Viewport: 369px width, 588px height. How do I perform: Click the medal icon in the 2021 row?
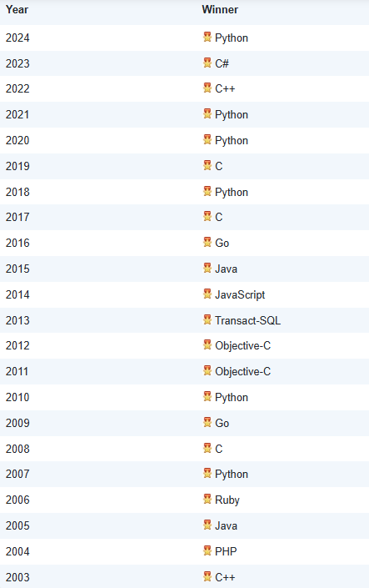coord(207,113)
